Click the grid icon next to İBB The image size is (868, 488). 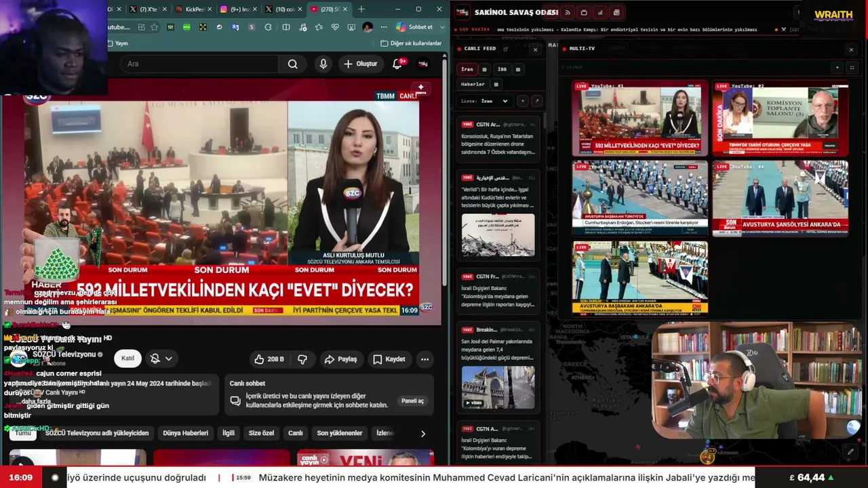518,69
